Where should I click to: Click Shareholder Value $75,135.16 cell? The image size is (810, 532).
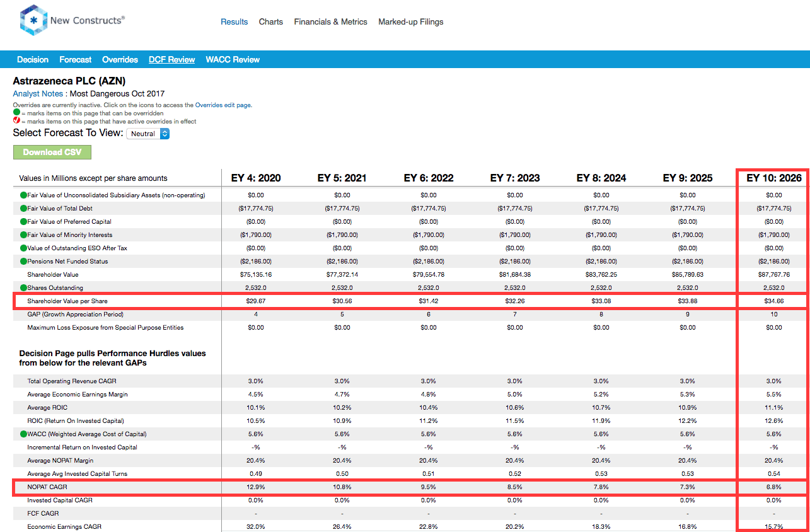click(x=256, y=275)
